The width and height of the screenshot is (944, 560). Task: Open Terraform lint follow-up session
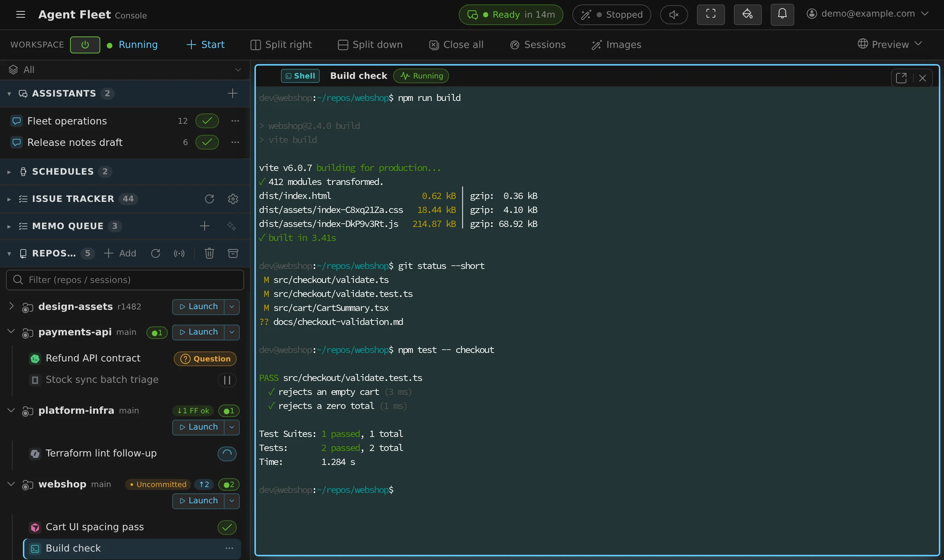pyautogui.click(x=101, y=453)
